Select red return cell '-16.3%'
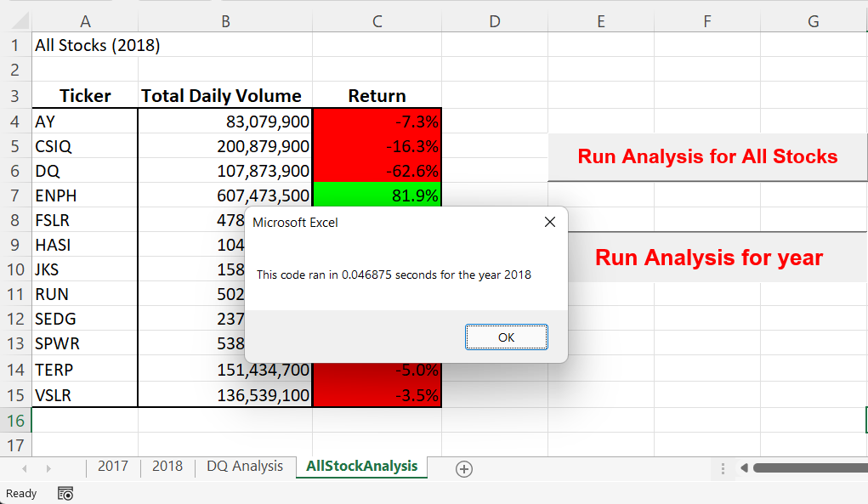This screenshot has width=868, height=504. coord(377,146)
